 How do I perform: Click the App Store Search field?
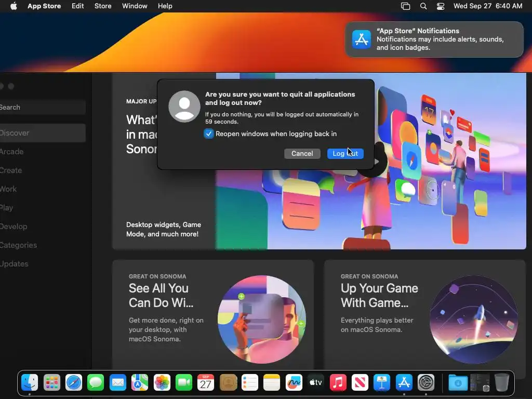(42, 107)
